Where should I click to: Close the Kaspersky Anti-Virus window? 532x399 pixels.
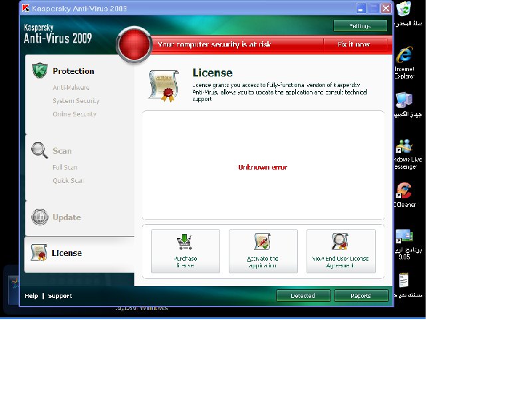[x=386, y=9]
